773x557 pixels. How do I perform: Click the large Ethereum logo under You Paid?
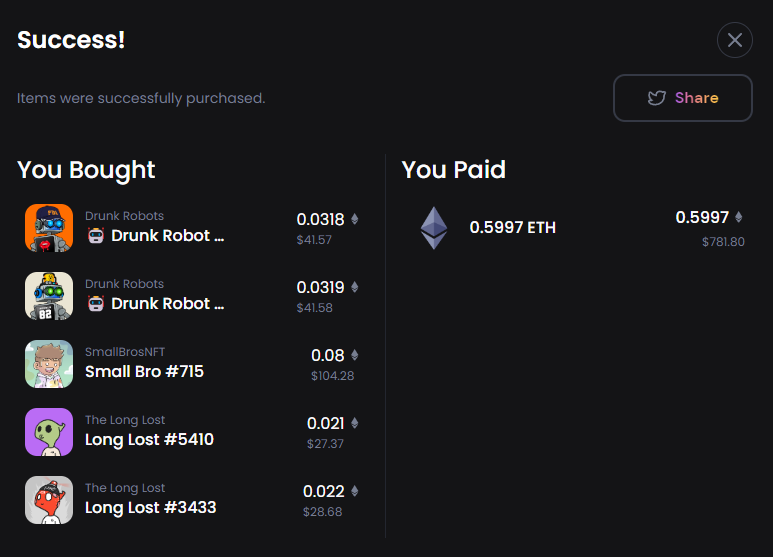coord(434,228)
